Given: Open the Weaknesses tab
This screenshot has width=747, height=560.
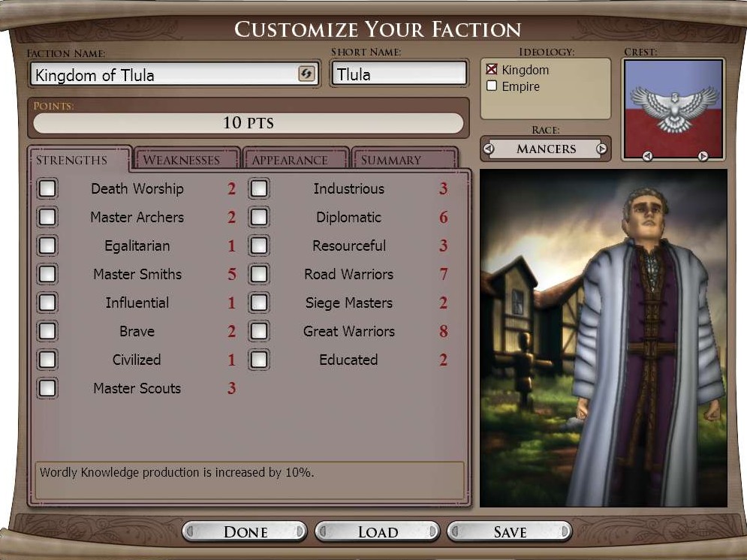Looking at the screenshot, I should click(185, 159).
